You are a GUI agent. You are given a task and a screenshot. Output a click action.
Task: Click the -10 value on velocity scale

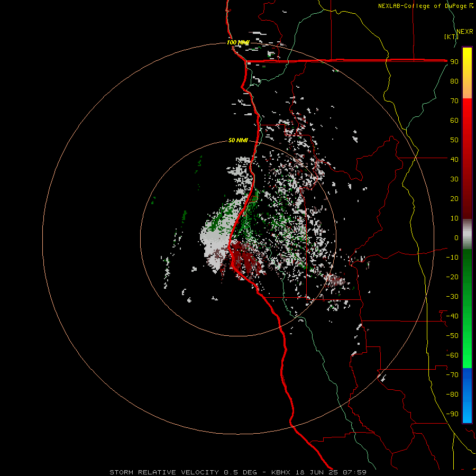452,258
